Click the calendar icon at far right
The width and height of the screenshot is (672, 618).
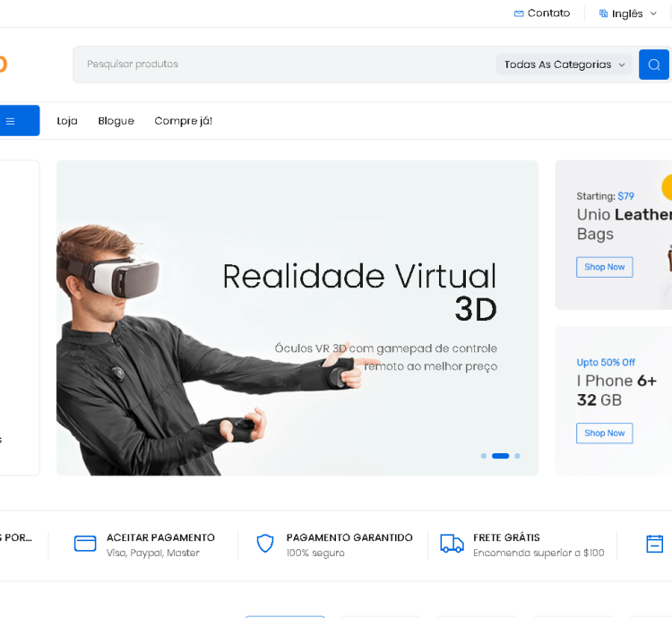pos(655,544)
